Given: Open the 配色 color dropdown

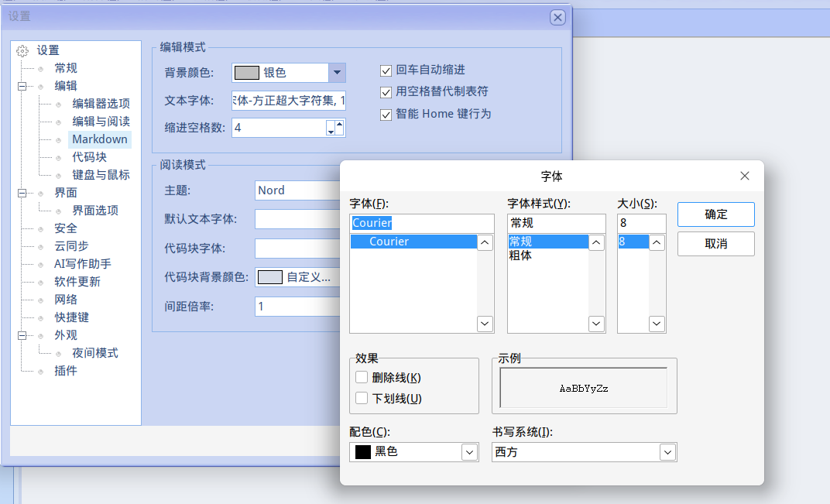Looking at the screenshot, I should pos(469,452).
